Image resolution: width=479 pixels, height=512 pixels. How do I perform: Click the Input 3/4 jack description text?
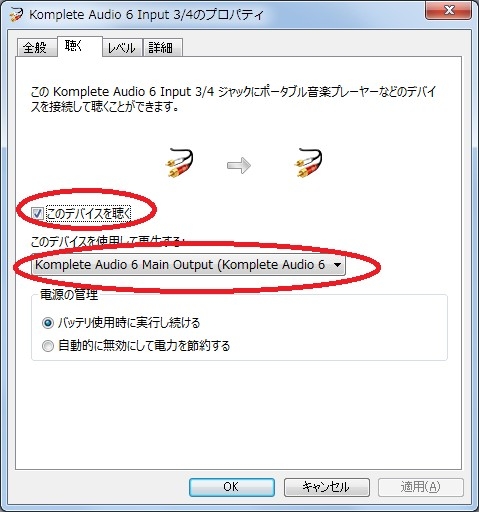point(233,99)
